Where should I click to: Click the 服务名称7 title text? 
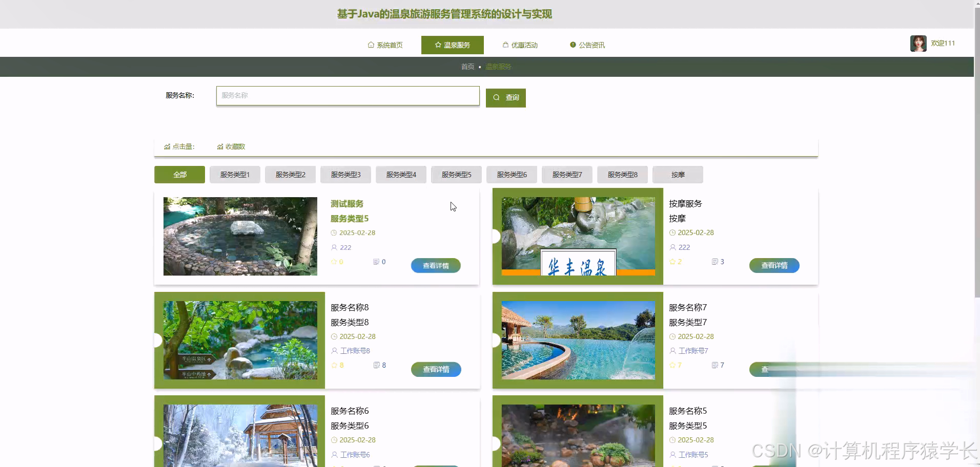click(688, 308)
